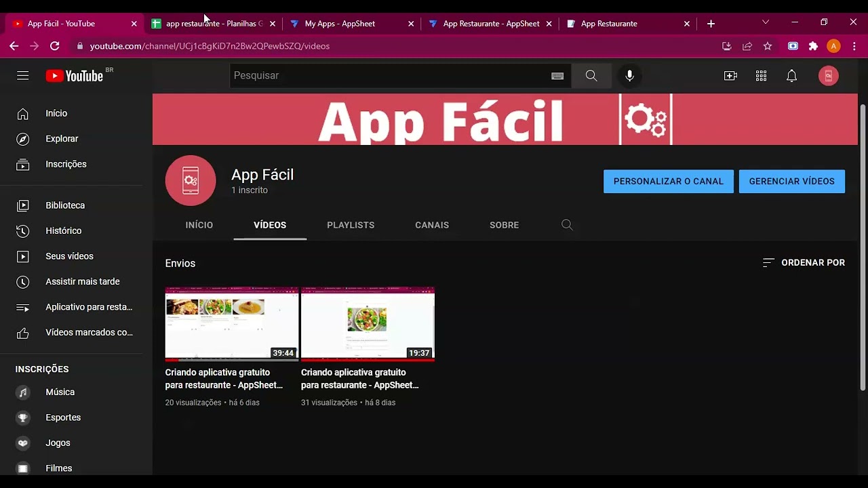Click the share page icon in address bar
Viewport: 868px width, 488px height.
tap(747, 46)
